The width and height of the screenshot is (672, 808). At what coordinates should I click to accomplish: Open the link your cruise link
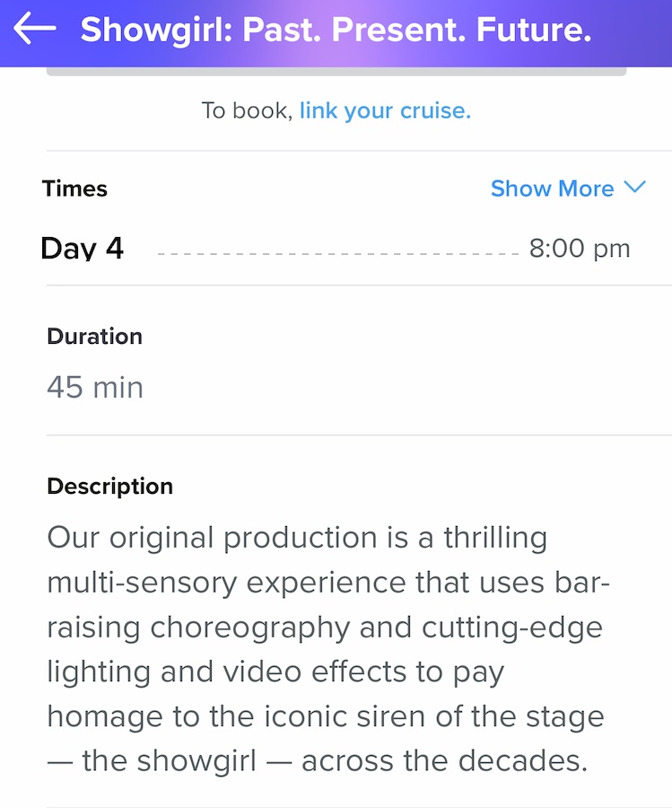coord(385,110)
